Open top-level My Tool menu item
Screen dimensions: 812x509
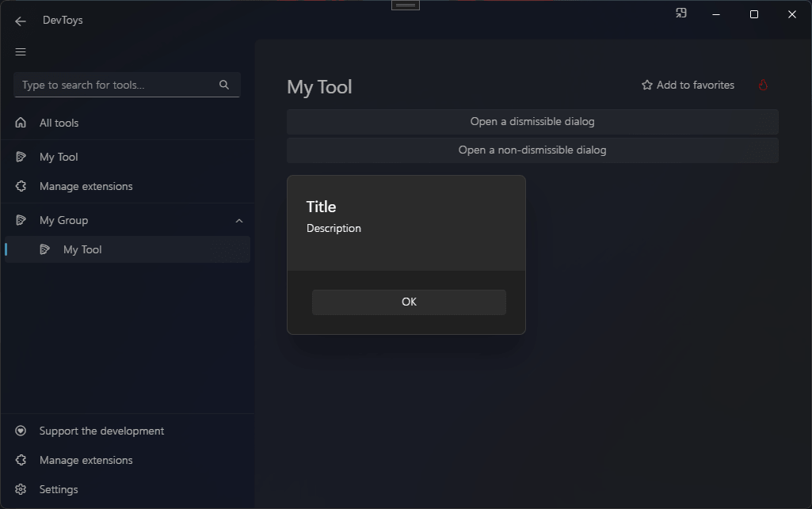click(59, 157)
